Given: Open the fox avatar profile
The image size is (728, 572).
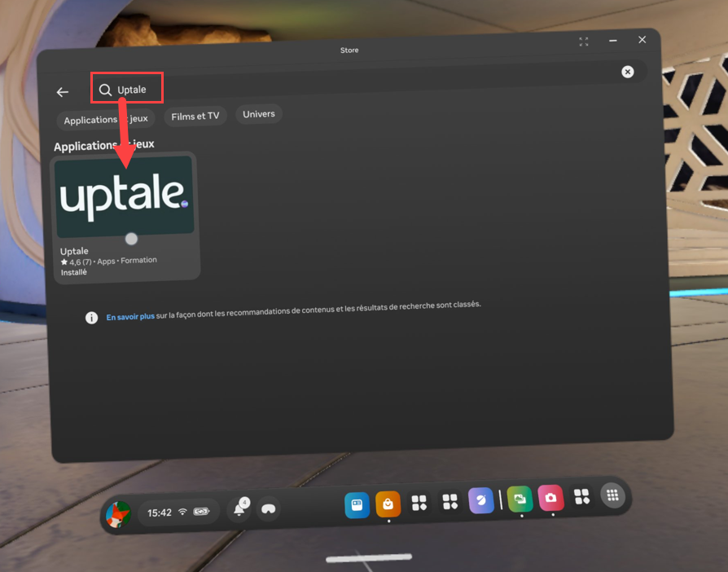Looking at the screenshot, I should pos(118,514).
